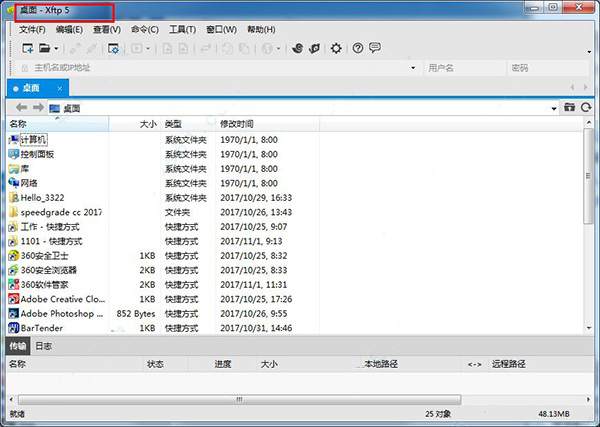600x427 pixels.
Task: Expand the path bar dropdown arrow
Action: coord(554,109)
